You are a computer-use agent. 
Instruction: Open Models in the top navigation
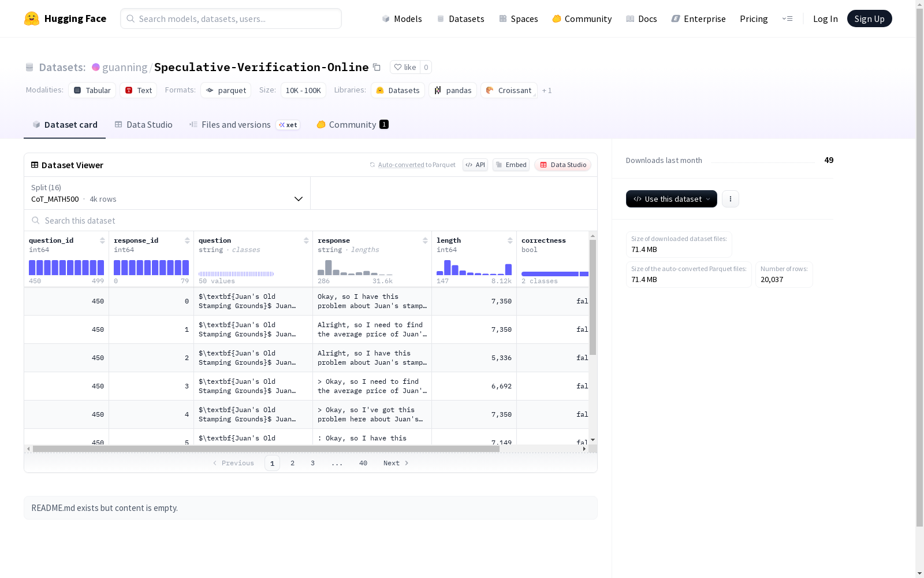(x=402, y=18)
